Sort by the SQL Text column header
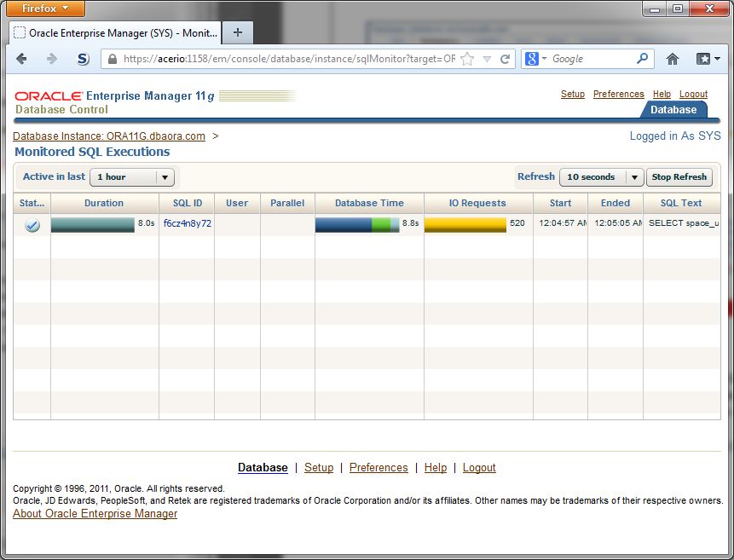The height and width of the screenshot is (560, 734). pyautogui.click(x=681, y=203)
